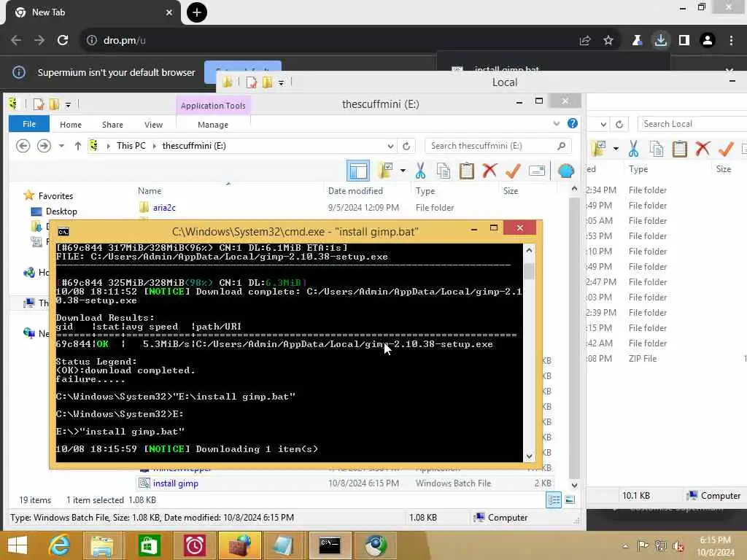Click the cmd.exe title bar system icon

pyautogui.click(x=63, y=232)
